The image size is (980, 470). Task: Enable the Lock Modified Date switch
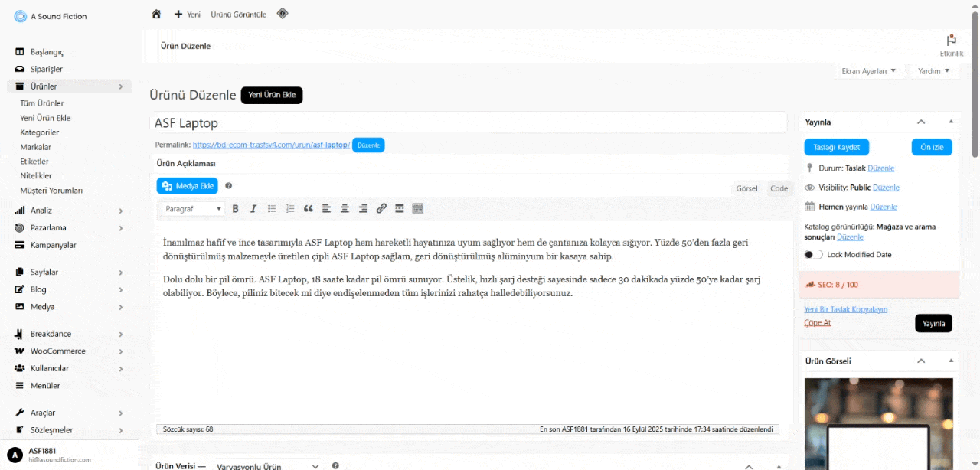(813, 254)
